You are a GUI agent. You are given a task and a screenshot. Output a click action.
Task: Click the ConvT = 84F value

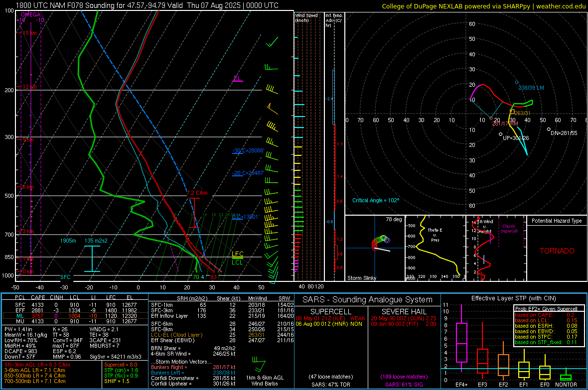pyautogui.click(x=68, y=341)
